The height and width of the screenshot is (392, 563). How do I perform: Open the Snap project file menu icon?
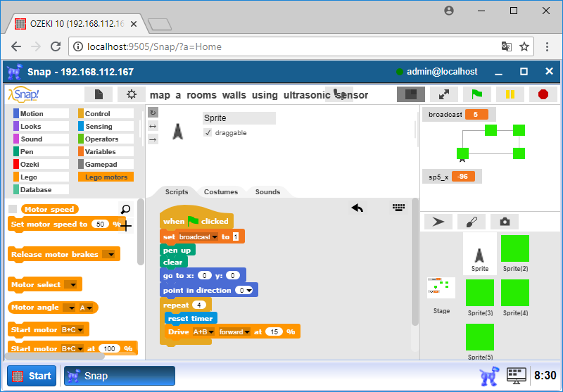pyautogui.click(x=99, y=95)
